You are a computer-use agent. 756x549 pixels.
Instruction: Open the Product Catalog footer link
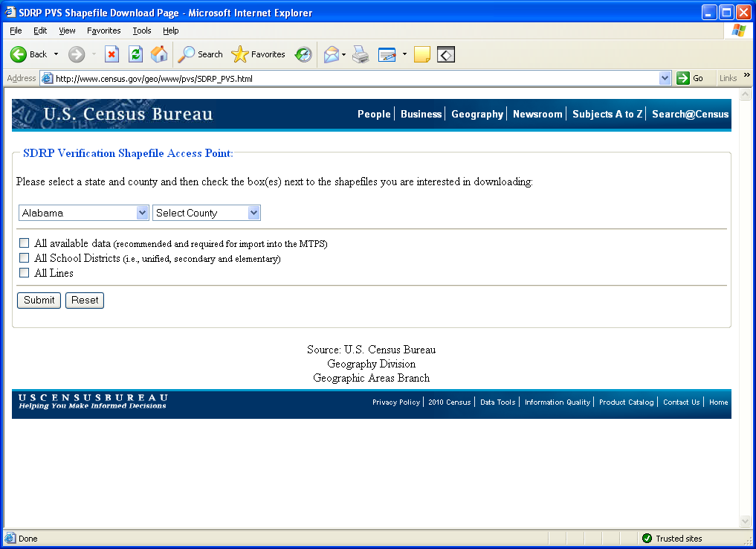pos(627,402)
